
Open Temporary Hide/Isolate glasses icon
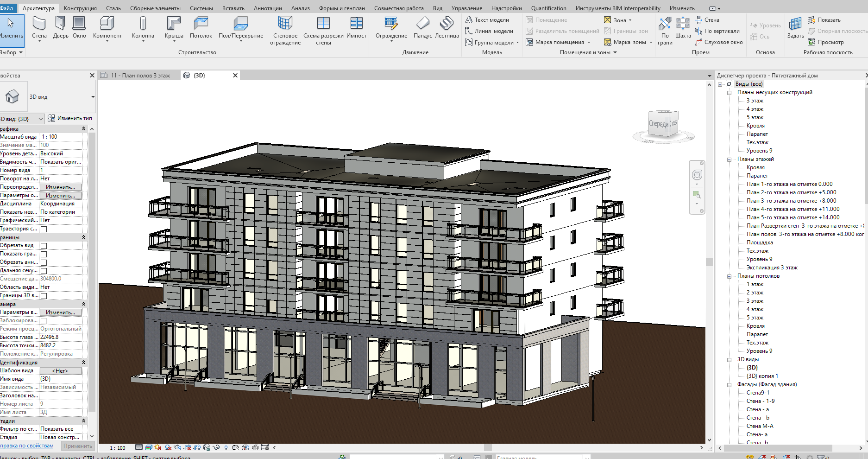[x=216, y=447]
